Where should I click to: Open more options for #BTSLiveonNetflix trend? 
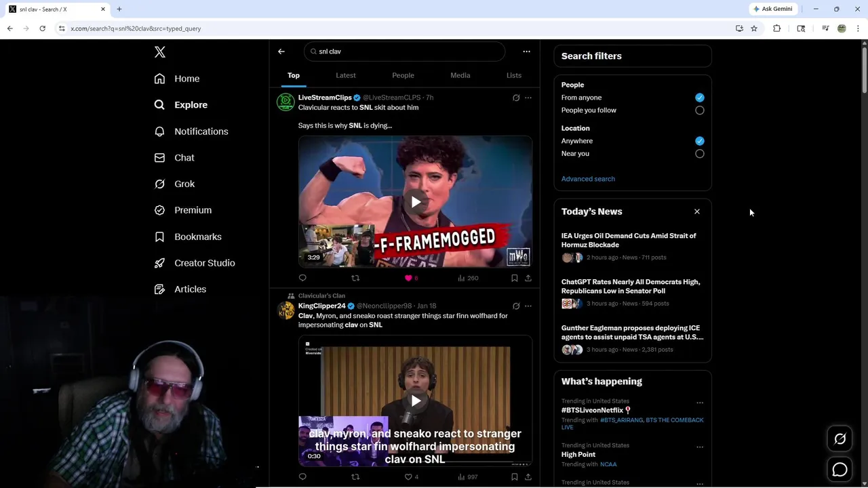700,403
